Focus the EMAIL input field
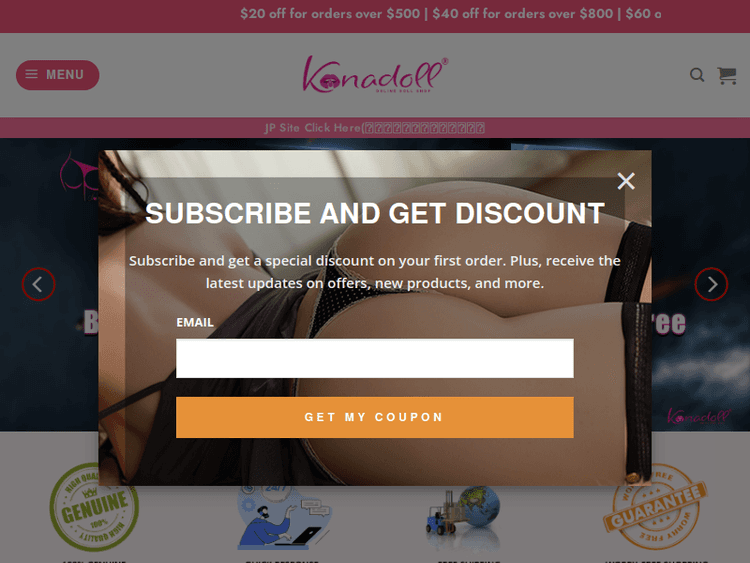Viewport: 750px width, 563px height. tap(375, 358)
